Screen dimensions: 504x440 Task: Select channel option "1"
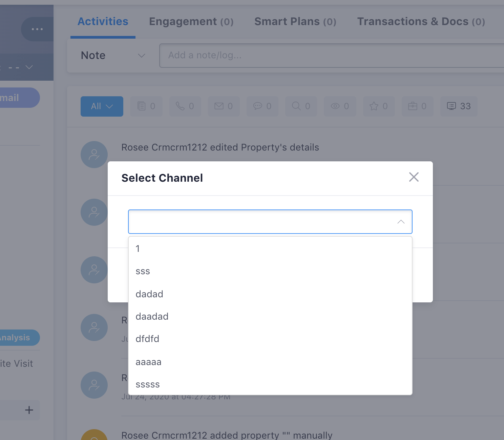[x=138, y=248]
